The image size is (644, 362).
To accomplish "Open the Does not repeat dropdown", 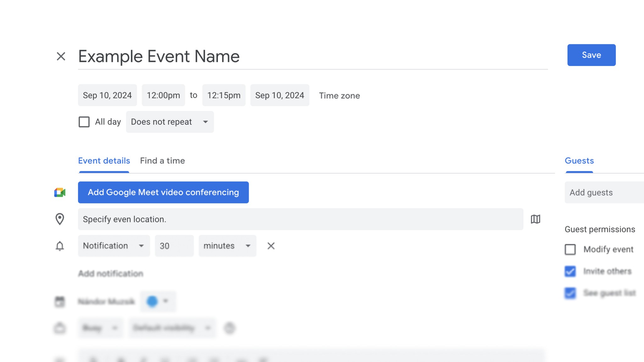I will pyautogui.click(x=169, y=122).
